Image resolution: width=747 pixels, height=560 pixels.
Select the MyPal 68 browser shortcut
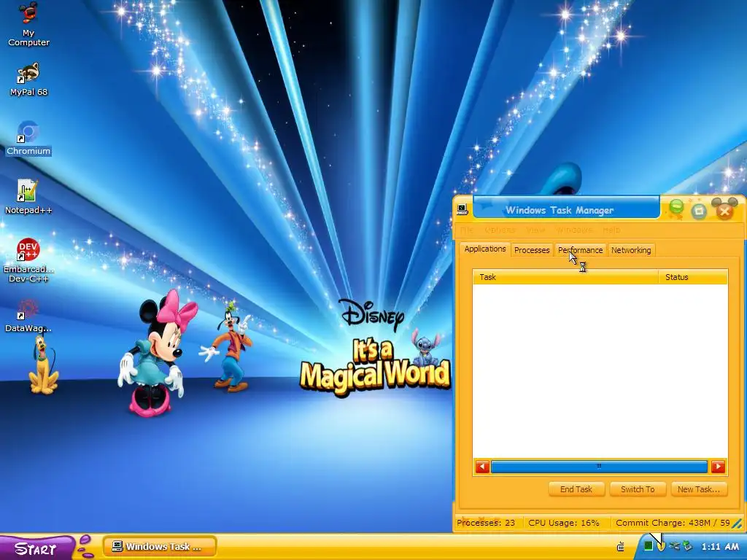coord(28,79)
